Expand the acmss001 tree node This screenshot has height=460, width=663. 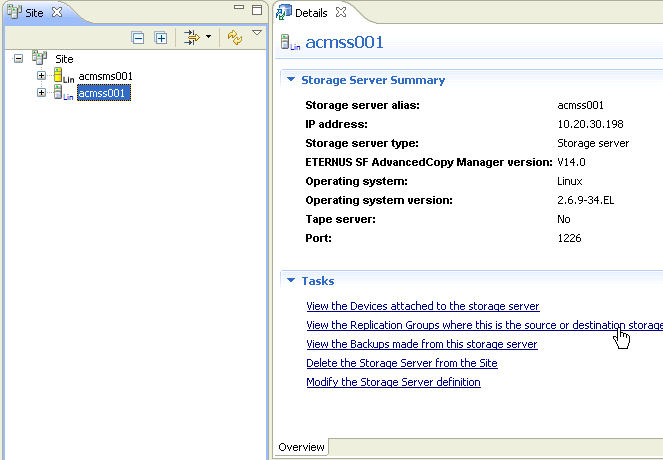pos(41,92)
